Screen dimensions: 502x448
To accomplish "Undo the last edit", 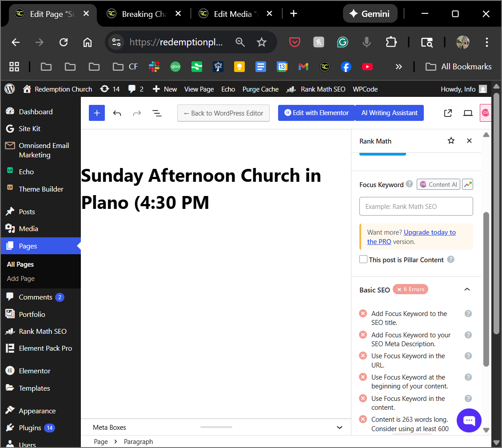I will click(117, 113).
